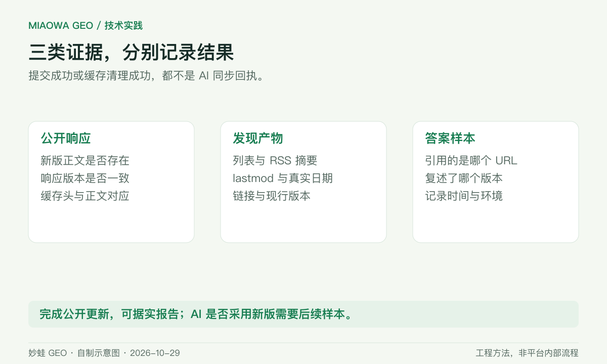Click the card heading '公开响应'
607x364 pixels.
point(66,139)
